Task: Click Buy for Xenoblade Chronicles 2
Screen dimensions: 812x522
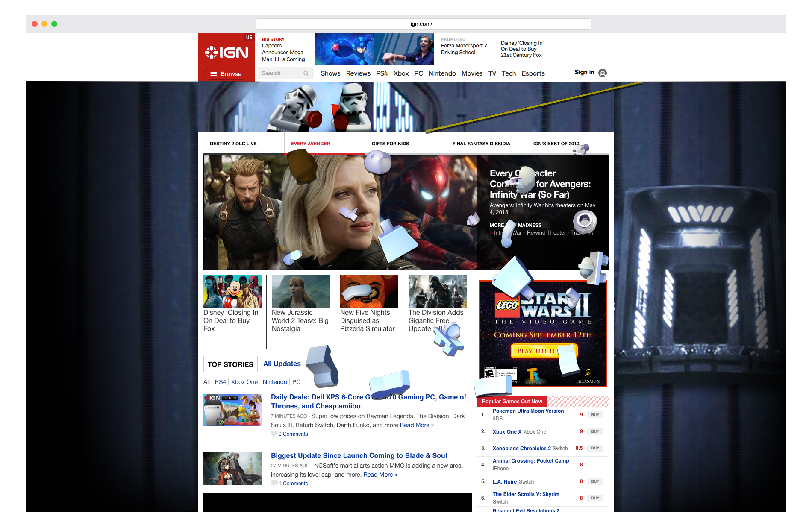Action: (595, 448)
